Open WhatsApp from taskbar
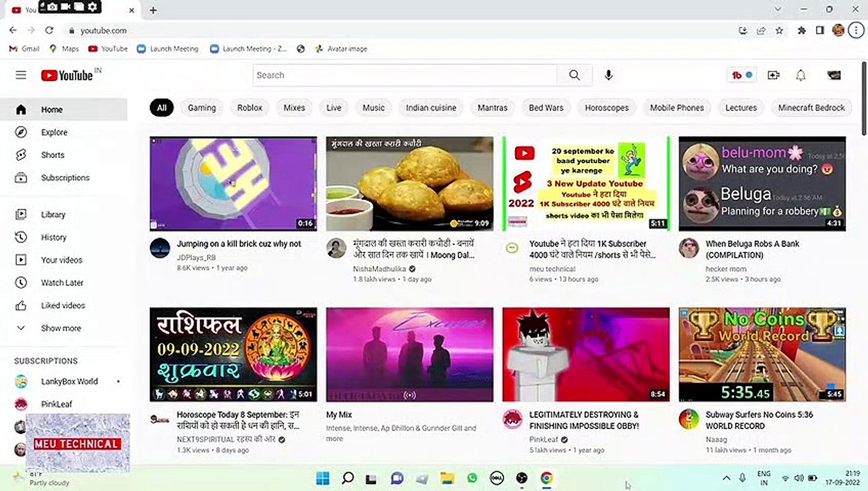 pyautogui.click(x=472, y=478)
